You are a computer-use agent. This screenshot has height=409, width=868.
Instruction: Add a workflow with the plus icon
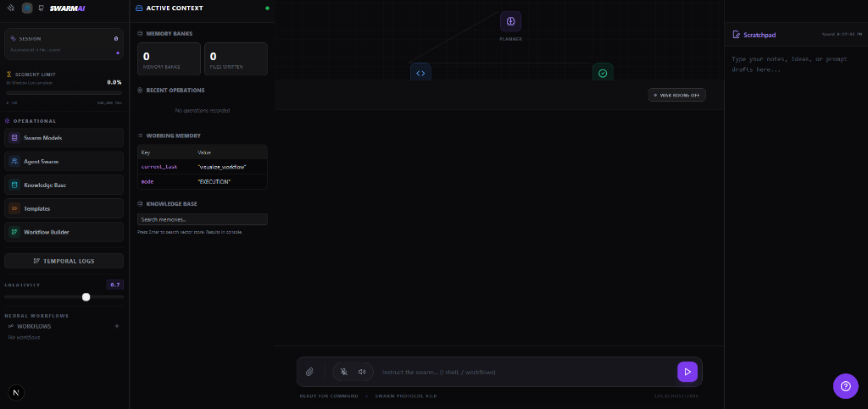click(x=117, y=326)
